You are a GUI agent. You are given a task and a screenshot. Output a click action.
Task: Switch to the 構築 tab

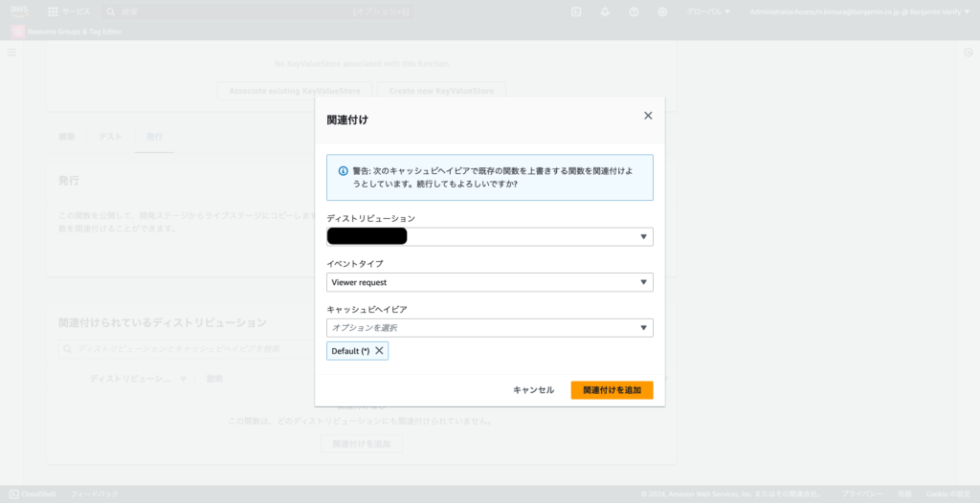tap(66, 136)
